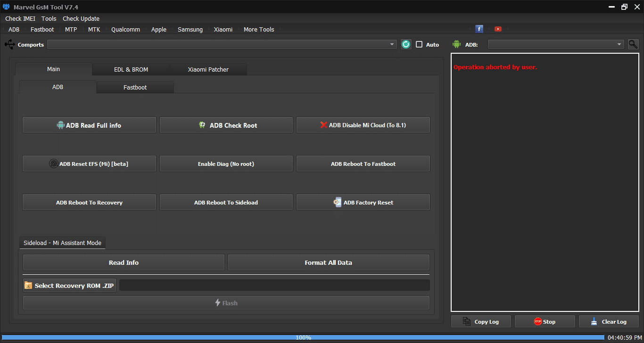Open the YouTube icon link
This screenshot has width=644, height=343.
click(x=498, y=29)
